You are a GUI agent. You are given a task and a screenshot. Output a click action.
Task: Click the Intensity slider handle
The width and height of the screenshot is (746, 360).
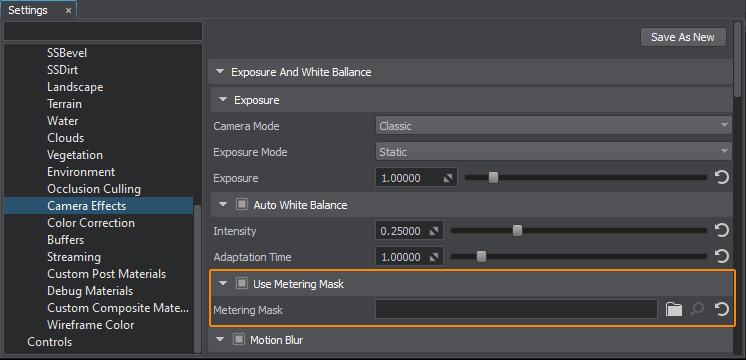[517, 231]
